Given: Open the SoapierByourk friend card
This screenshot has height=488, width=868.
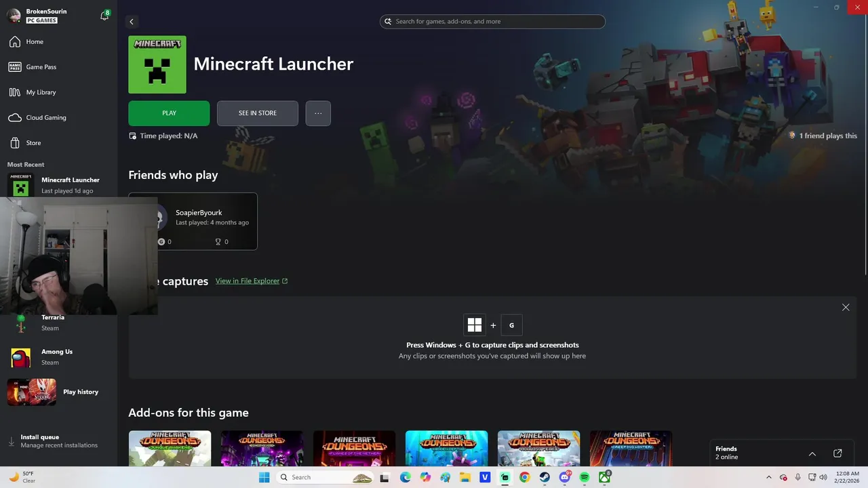Looking at the screenshot, I should (x=193, y=222).
